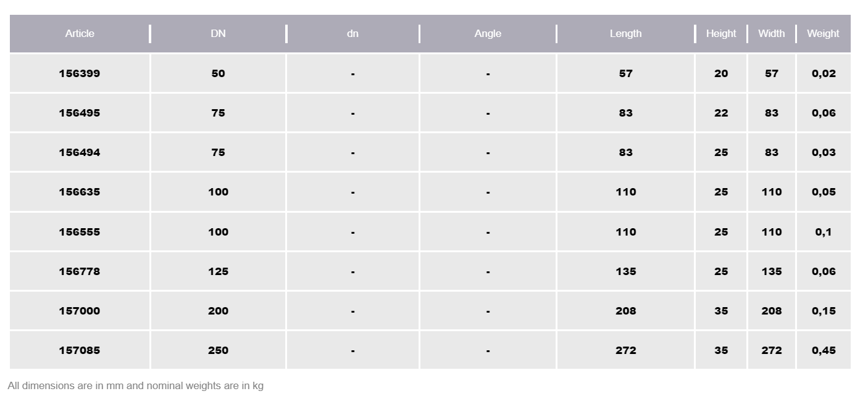Click the DN 125 cell
This screenshot has width=868, height=399.
pos(218,271)
